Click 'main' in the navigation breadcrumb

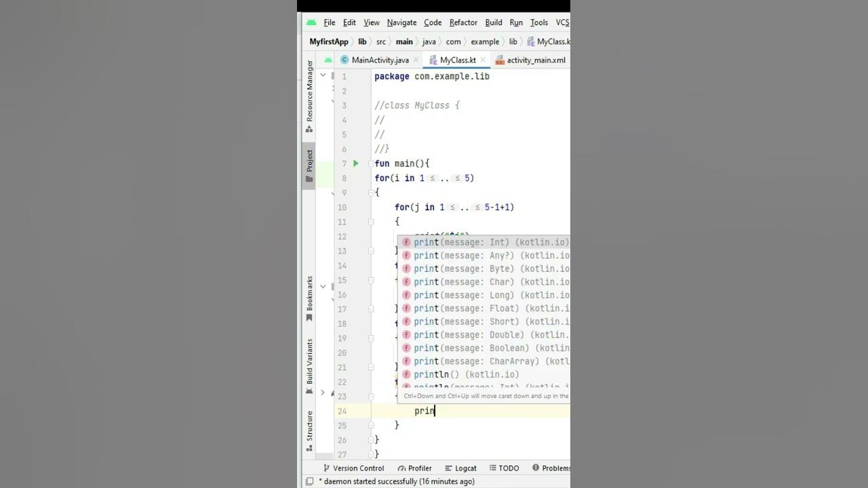click(404, 41)
